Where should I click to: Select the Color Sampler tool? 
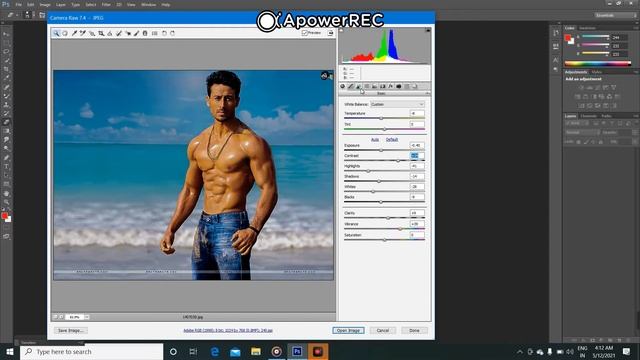pyautogui.click(x=83, y=33)
